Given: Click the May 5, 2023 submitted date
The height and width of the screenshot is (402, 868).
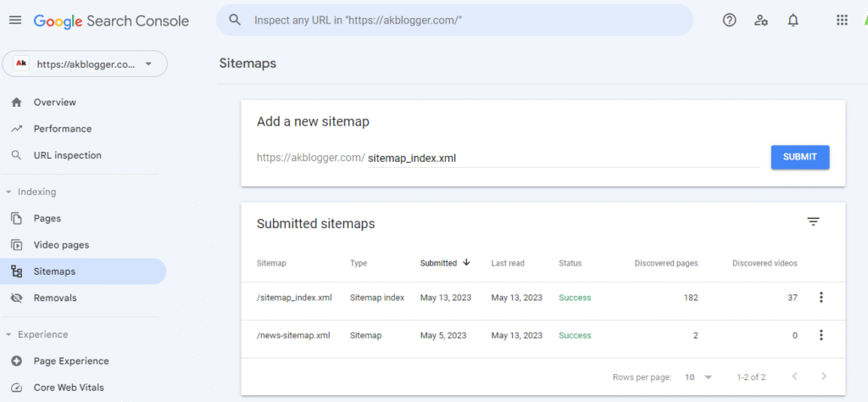Looking at the screenshot, I should point(443,335).
